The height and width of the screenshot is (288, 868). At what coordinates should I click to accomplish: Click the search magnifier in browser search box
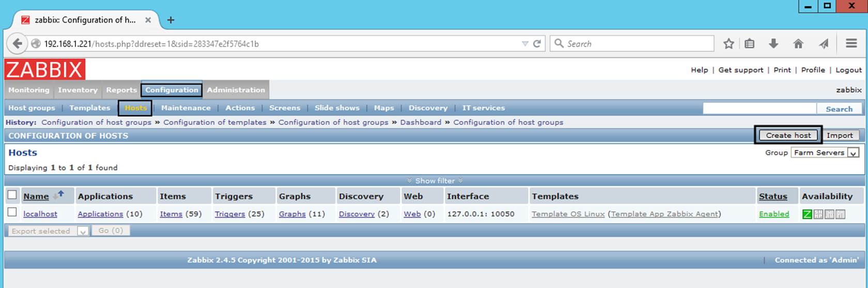[559, 43]
